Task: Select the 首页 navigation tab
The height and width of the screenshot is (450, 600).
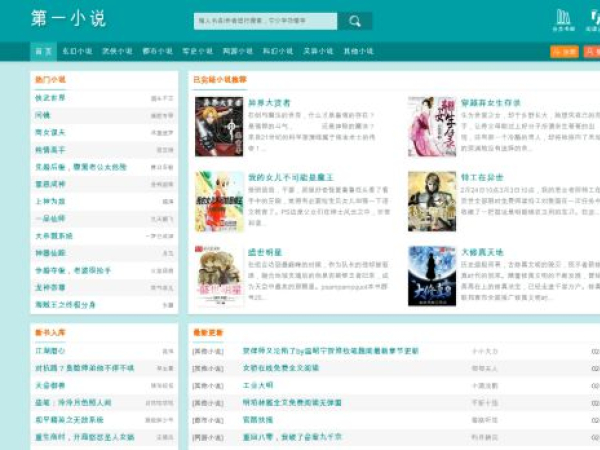Action: tap(44, 51)
